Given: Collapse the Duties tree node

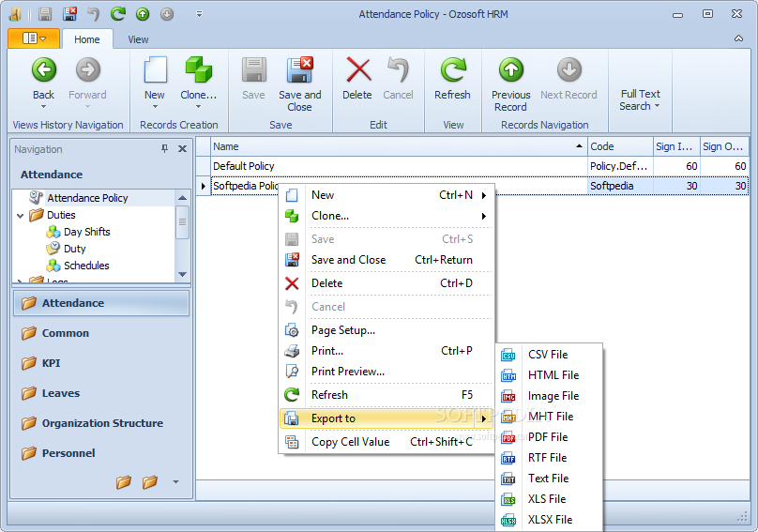Looking at the screenshot, I should [21, 216].
